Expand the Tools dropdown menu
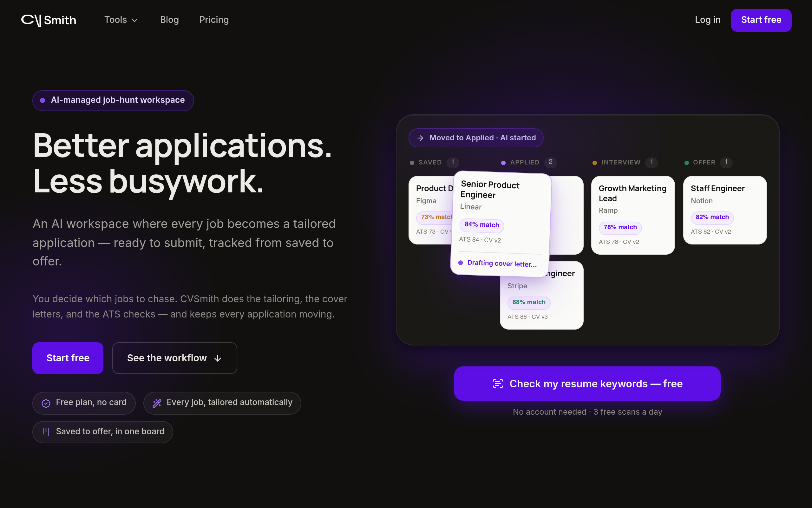This screenshot has width=812, height=508. coord(121,20)
